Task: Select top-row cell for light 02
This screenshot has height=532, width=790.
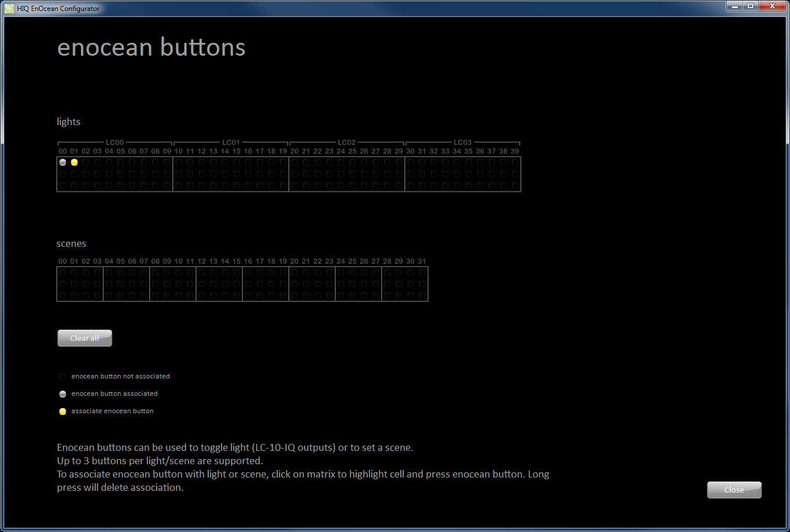Action: pos(86,162)
